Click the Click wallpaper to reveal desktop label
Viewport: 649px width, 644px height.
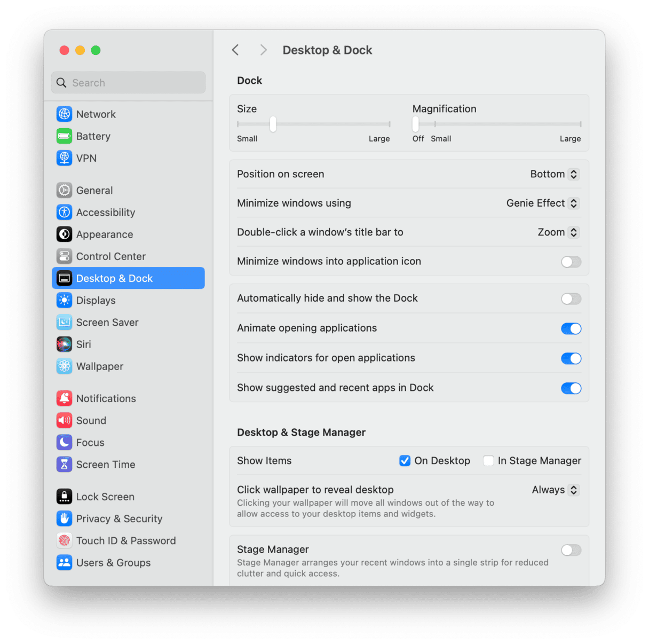pos(315,490)
